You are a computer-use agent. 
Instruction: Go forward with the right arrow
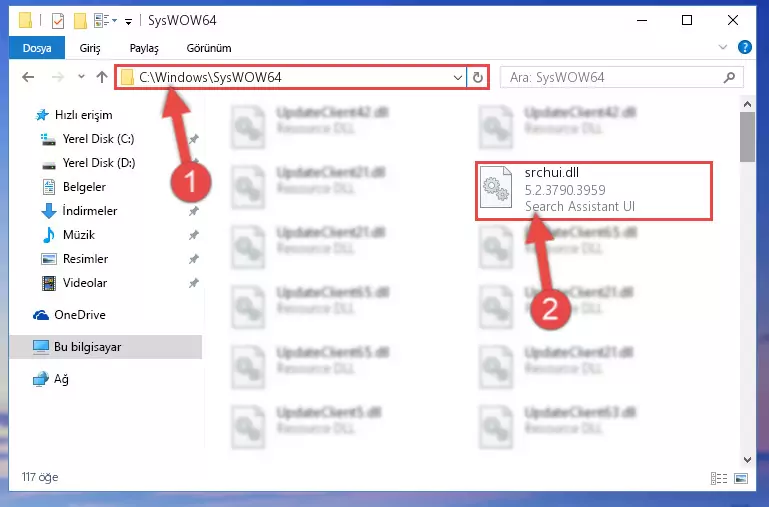point(58,77)
